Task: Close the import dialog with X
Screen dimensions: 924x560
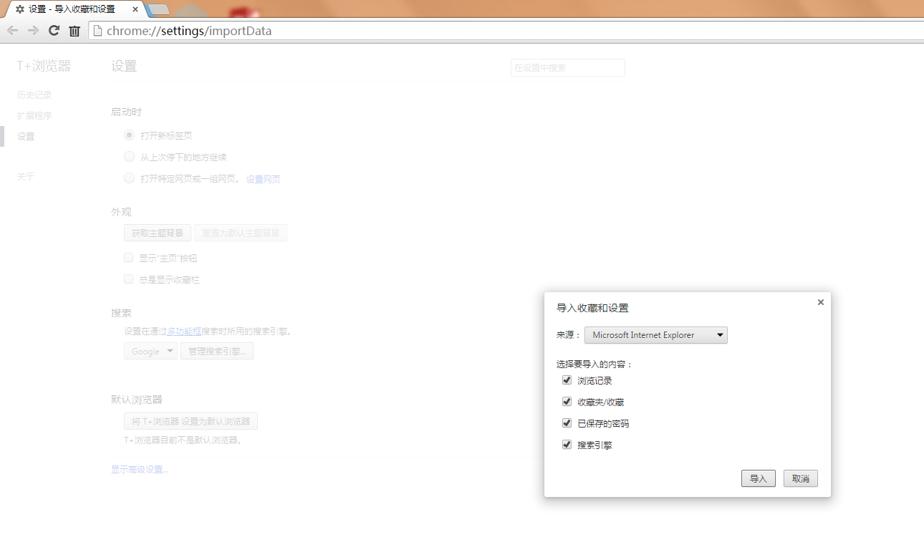Action: (821, 302)
